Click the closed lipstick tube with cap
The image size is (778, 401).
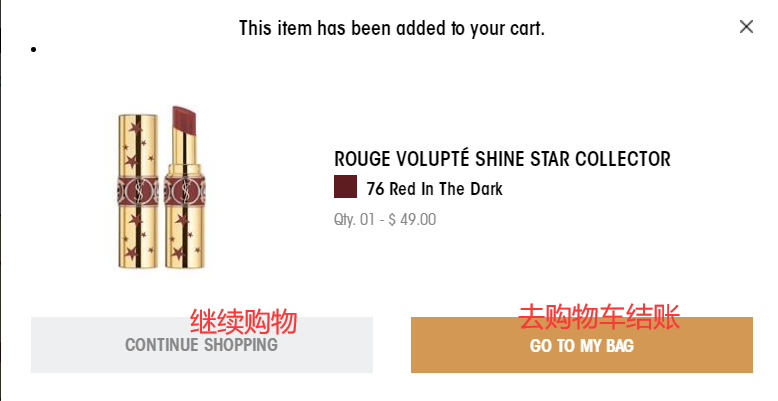tap(139, 191)
